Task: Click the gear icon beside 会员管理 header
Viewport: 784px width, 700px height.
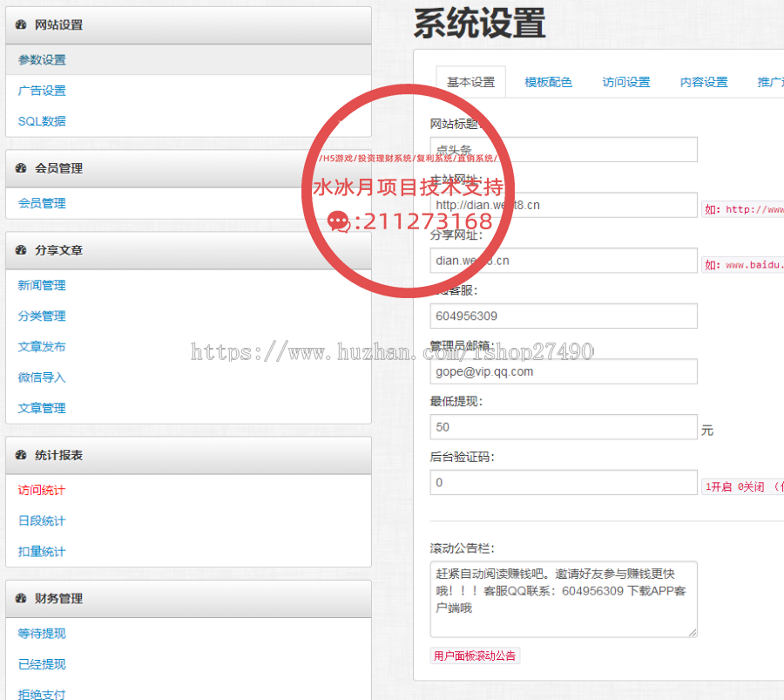Action: [x=21, y=168]
